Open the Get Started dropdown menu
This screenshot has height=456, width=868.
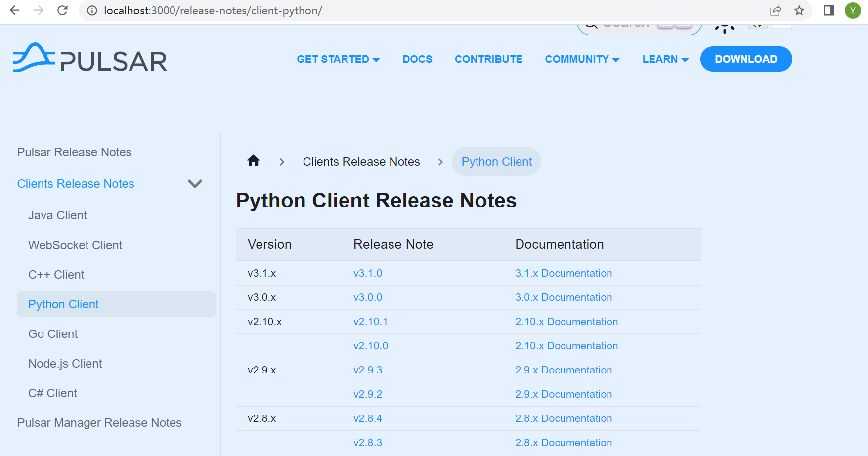point(338,59)
